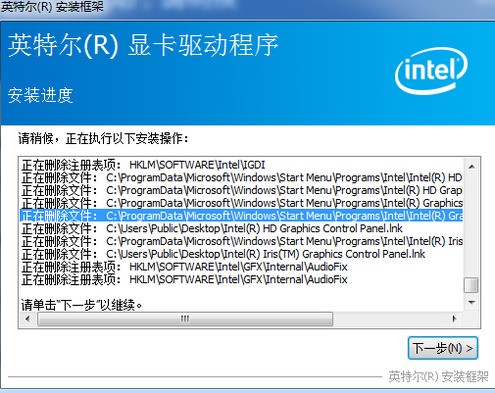The height and width of the screenshot is (393, 495).
Task: Select the HKLM\SOFTWARE\Intel\IGDI registry line
Action: [x=143, y=165]
